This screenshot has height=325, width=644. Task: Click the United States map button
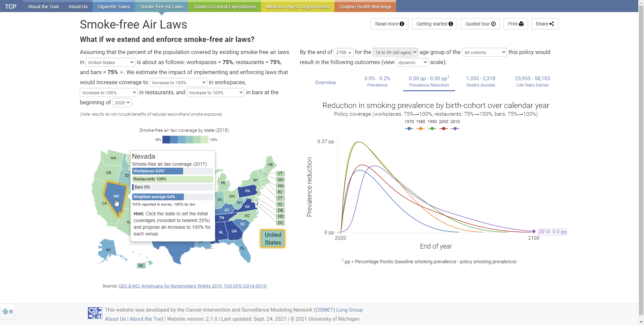click(273, 239)
